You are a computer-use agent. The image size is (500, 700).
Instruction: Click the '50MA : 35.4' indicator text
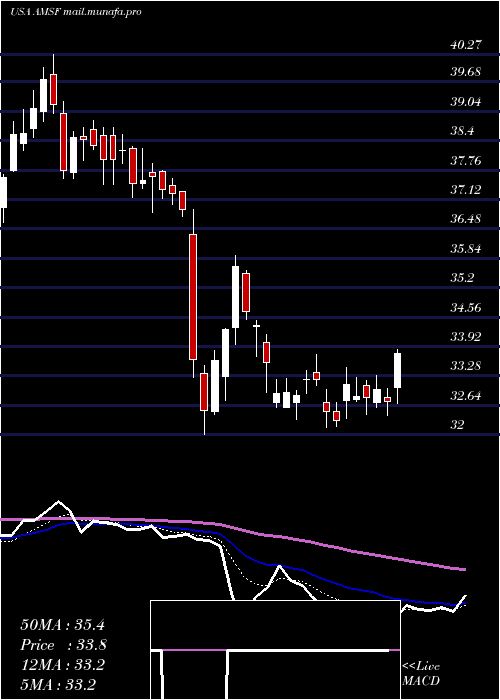tap(62, 625)
